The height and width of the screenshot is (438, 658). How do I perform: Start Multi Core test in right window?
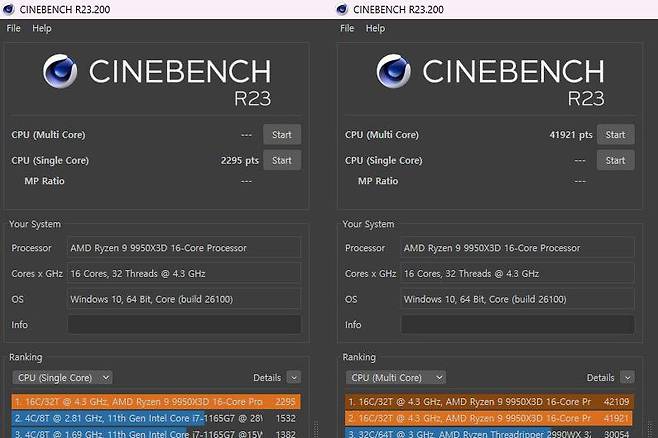coord(615,135)
